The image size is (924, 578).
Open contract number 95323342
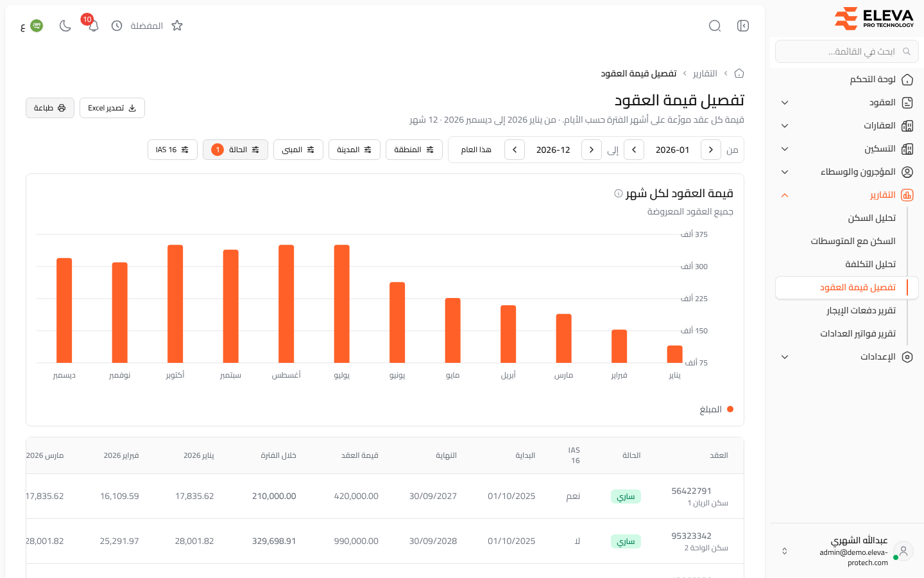[x=692, y=536]
